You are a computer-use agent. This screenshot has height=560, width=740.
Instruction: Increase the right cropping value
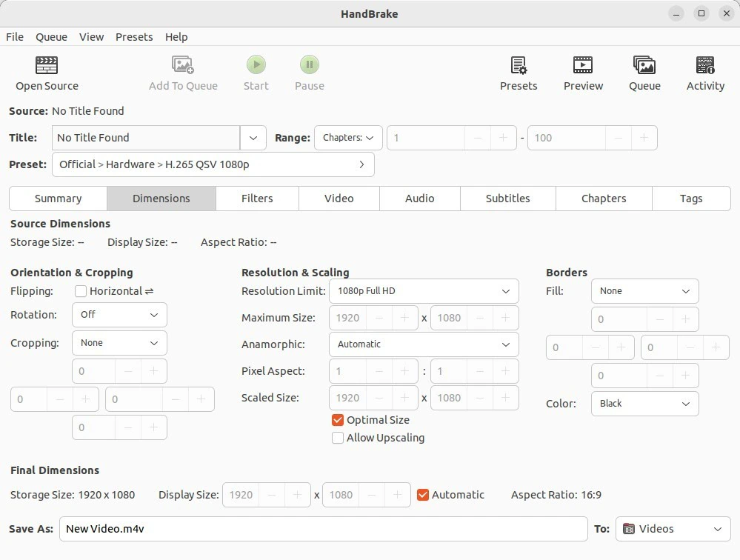(x=201, y=399)
